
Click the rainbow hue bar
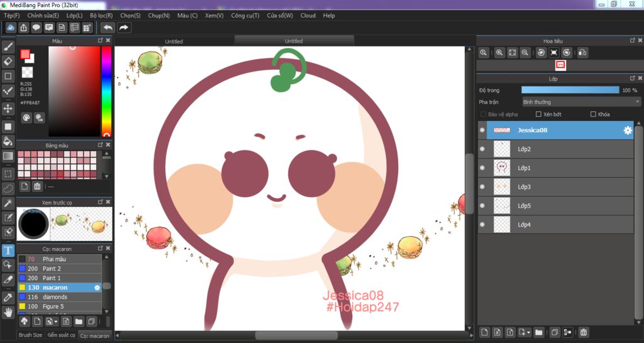pyautogui.click(x=106, y=91)
